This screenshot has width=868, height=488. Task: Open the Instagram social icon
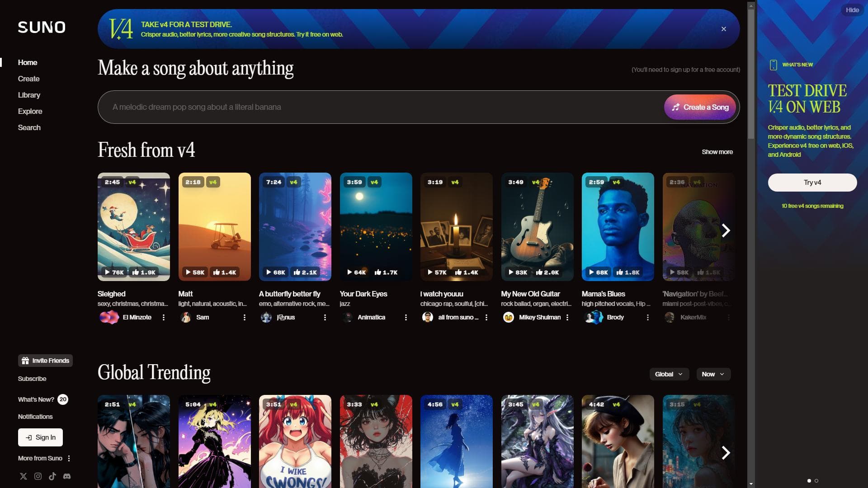(x=38, y=476)
